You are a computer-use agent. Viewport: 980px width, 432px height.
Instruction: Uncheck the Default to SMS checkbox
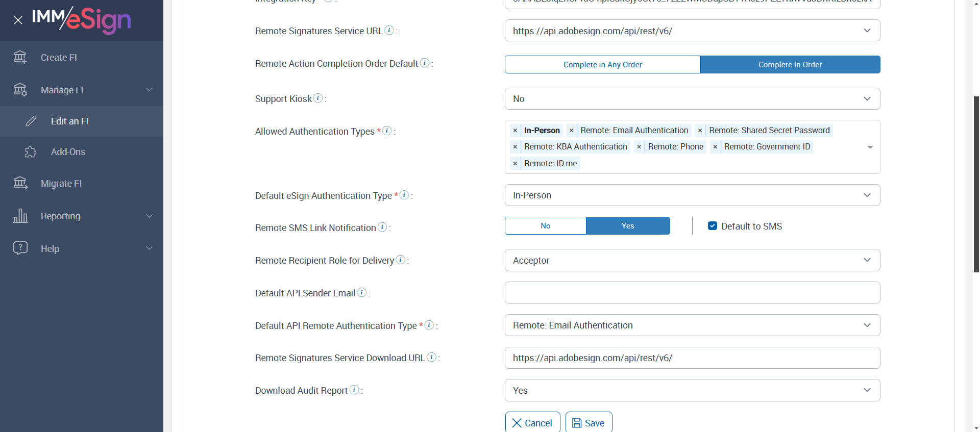(x=713, y=226)
